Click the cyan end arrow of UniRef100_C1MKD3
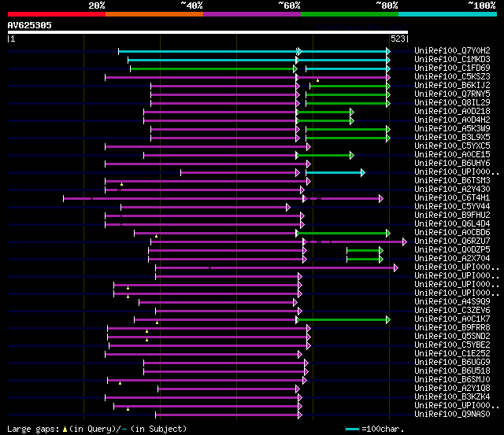The height and width of the screenshot is (435, 504). click(388, 60)
